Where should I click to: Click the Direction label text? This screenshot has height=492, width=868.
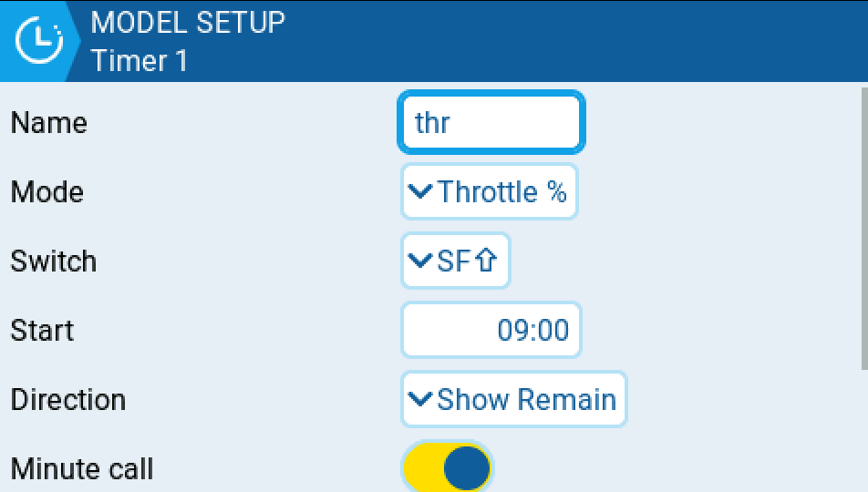[68, 400]
